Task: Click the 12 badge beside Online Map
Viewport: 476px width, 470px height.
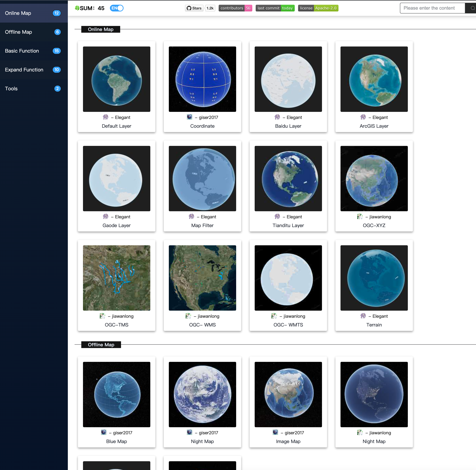Action: (57, 13)
